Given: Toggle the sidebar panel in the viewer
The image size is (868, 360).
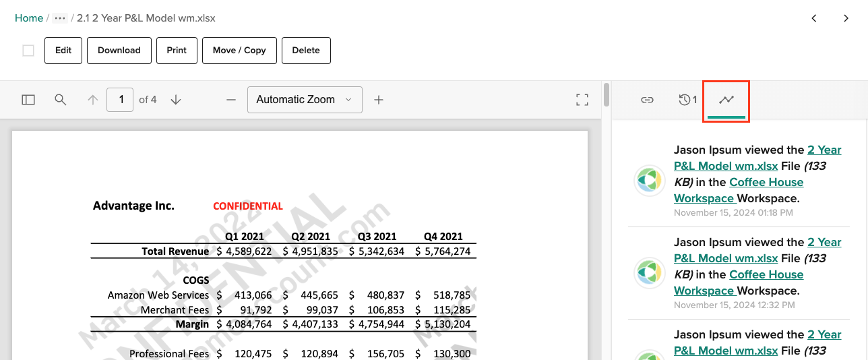Looking at the screenshot, I should tap(28, 100).
